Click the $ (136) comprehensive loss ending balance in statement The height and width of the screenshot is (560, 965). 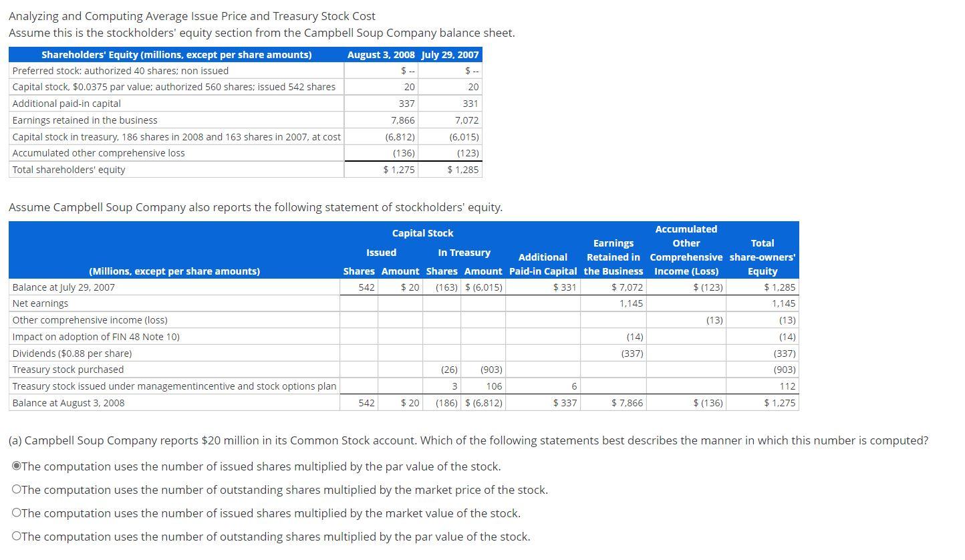708,403
